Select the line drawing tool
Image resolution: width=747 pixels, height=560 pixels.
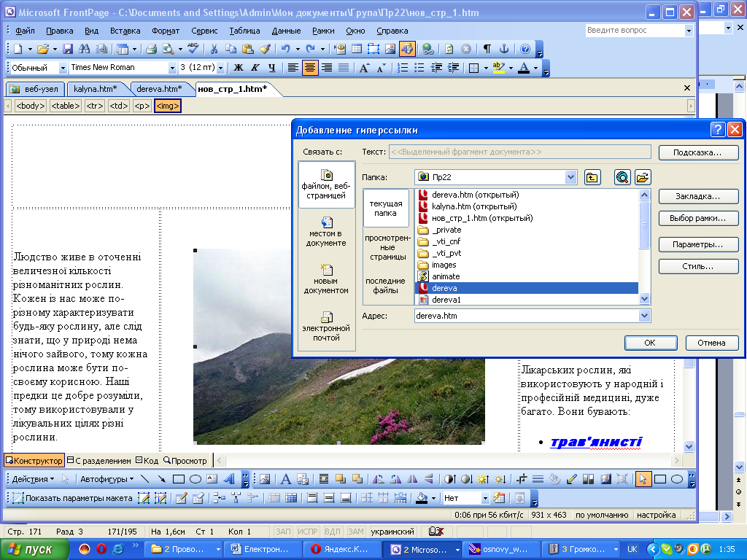click(x=145, y=479)
